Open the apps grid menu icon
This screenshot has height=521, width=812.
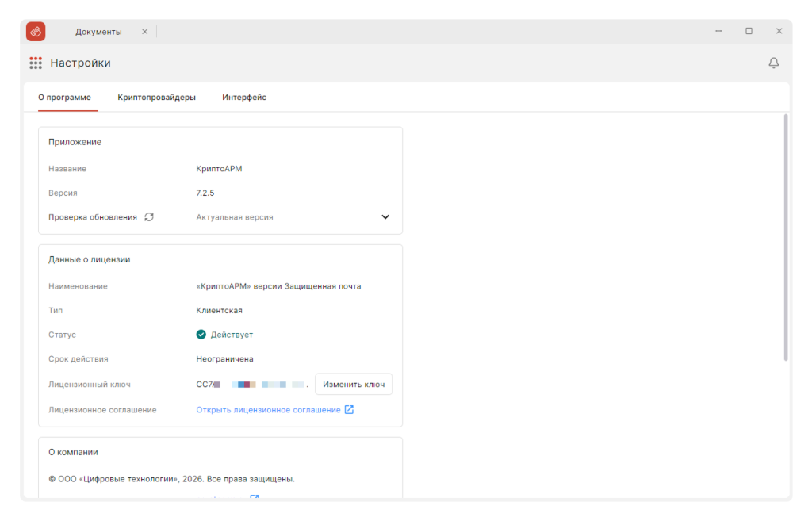click(x=36, y=63)
